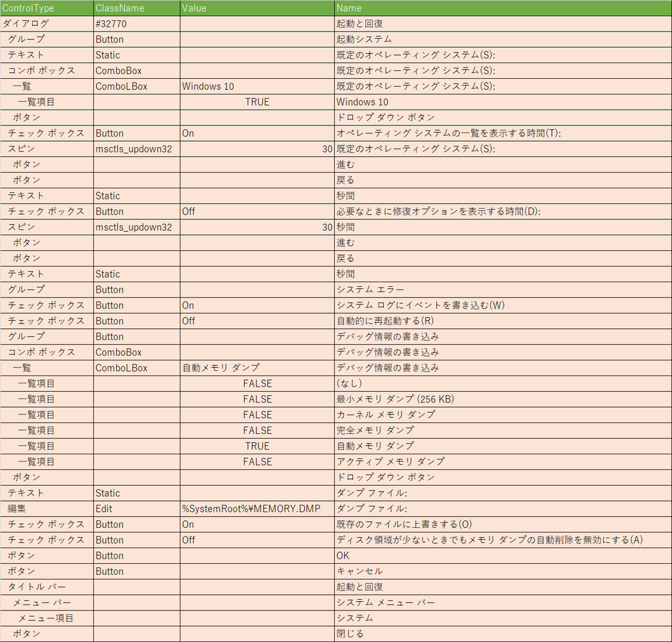
Task: Select Button class in the OK row
Action: coord(136,556)
